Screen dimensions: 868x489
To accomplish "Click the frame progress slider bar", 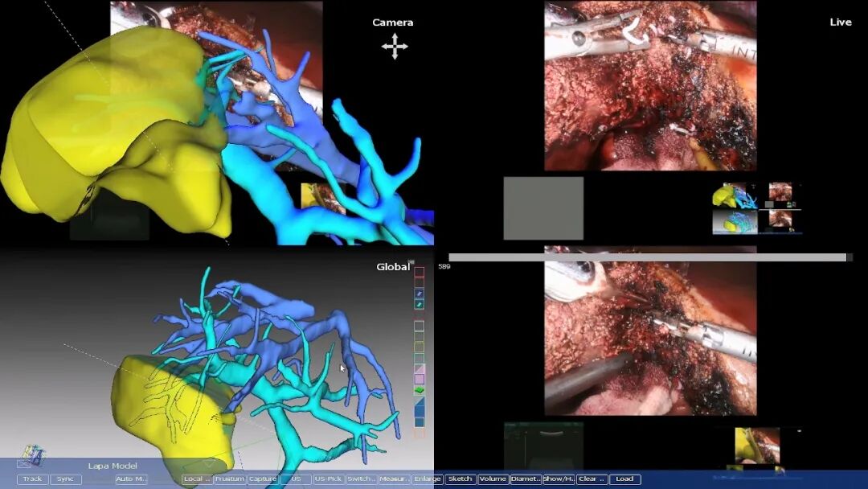I will tap(647, 257).
